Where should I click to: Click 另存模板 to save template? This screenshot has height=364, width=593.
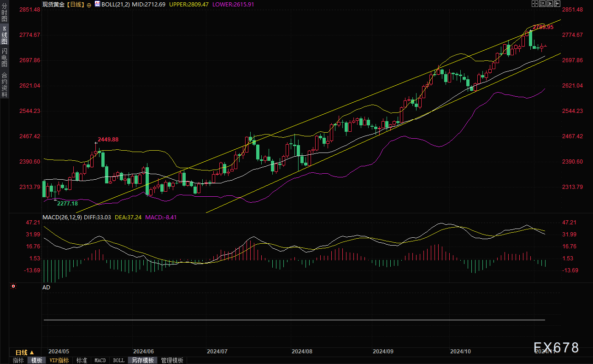(142, 360)
